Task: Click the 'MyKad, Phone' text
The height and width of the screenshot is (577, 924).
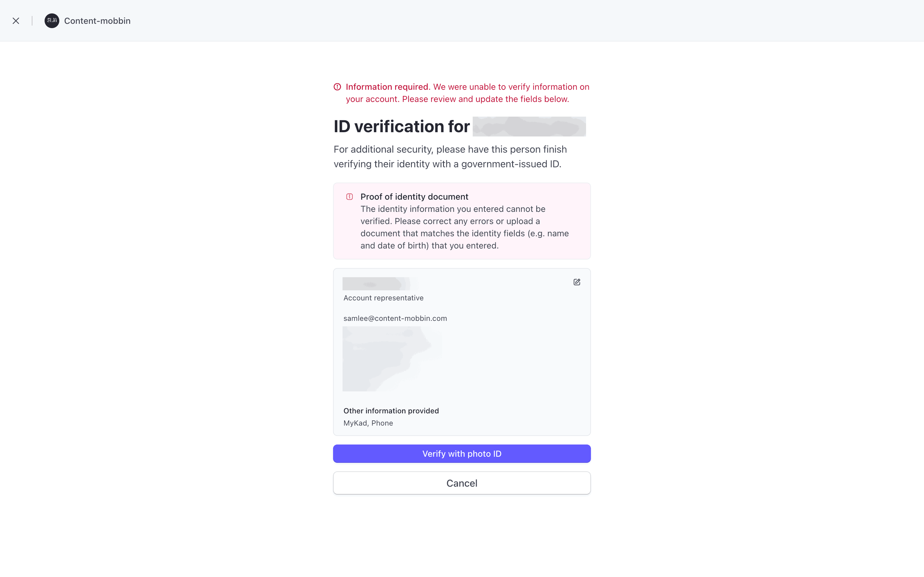Action: pyautogui.click(x=368, y=423)
